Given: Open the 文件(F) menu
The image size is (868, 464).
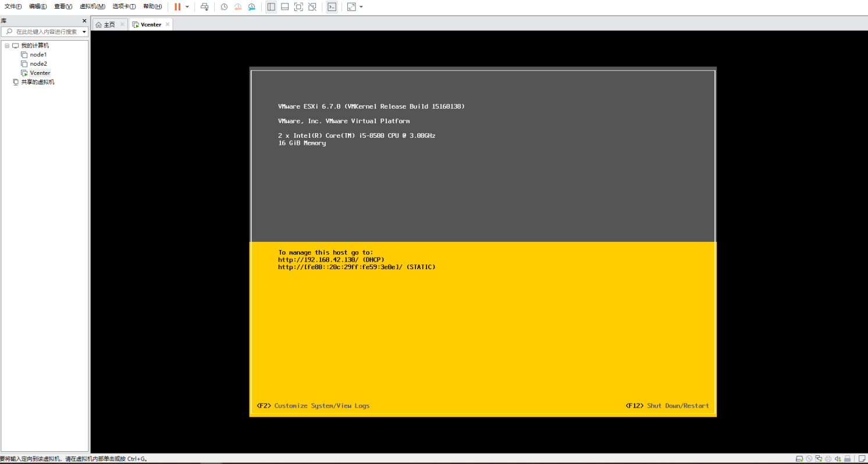Looking at the screenshot, I should (13, 6).
